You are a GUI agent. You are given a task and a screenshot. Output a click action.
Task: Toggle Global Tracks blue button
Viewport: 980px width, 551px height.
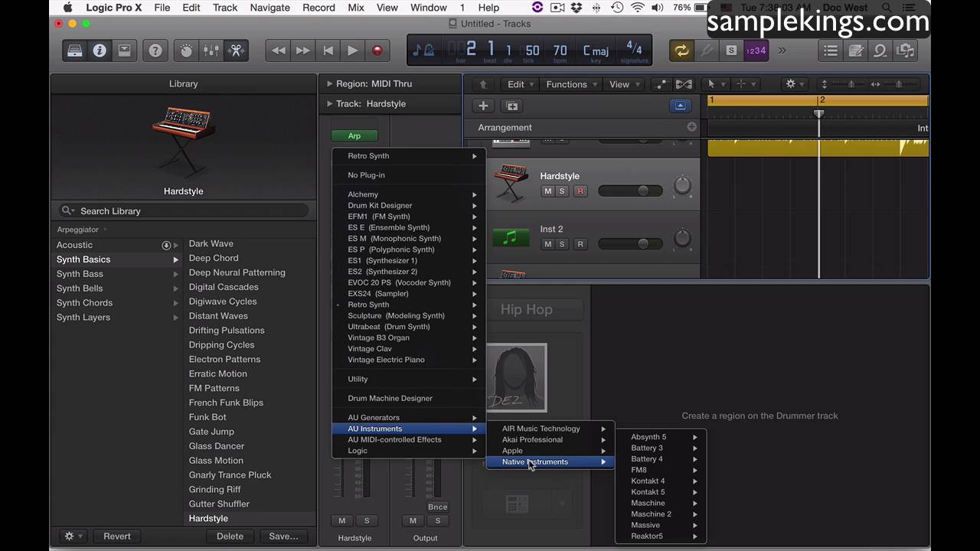click(680, 106)
